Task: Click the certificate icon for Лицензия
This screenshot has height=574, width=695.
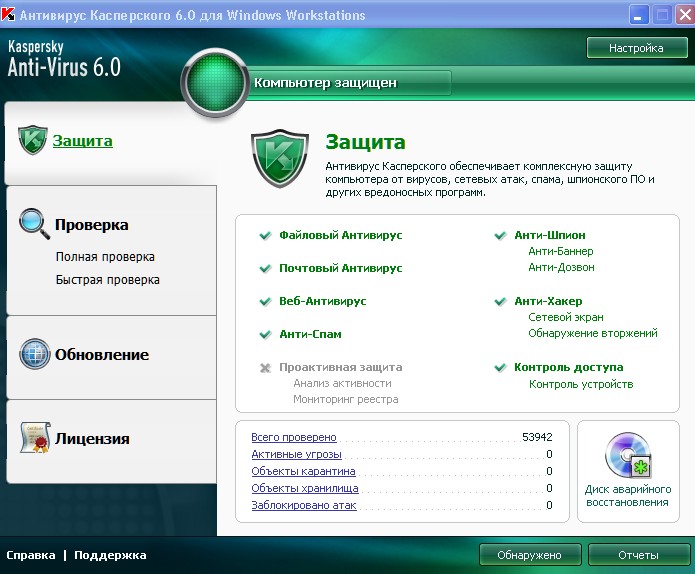Action: coord(35,438)
